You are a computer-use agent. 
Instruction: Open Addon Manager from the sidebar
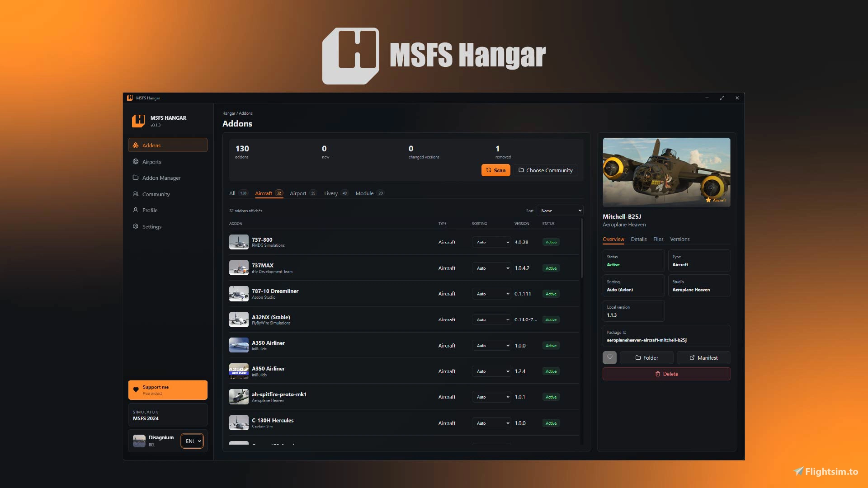pyautogui.click(x=168, y=178)
